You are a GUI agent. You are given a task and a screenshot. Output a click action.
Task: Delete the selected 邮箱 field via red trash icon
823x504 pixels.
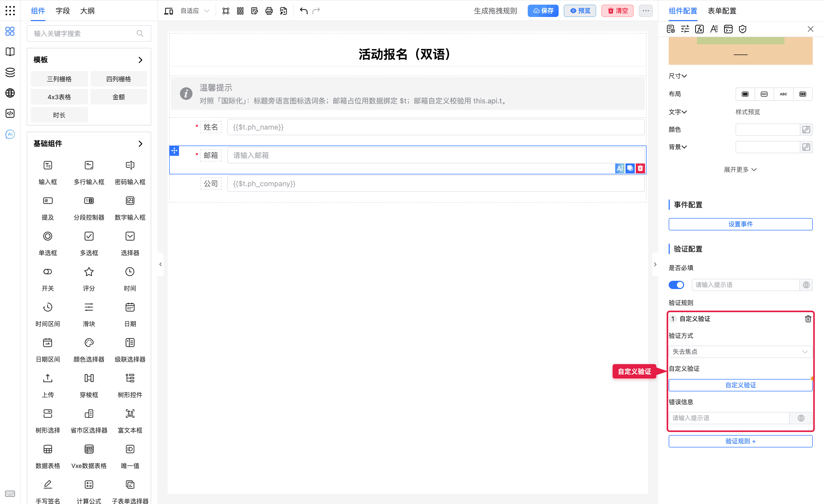click(640, 168)
